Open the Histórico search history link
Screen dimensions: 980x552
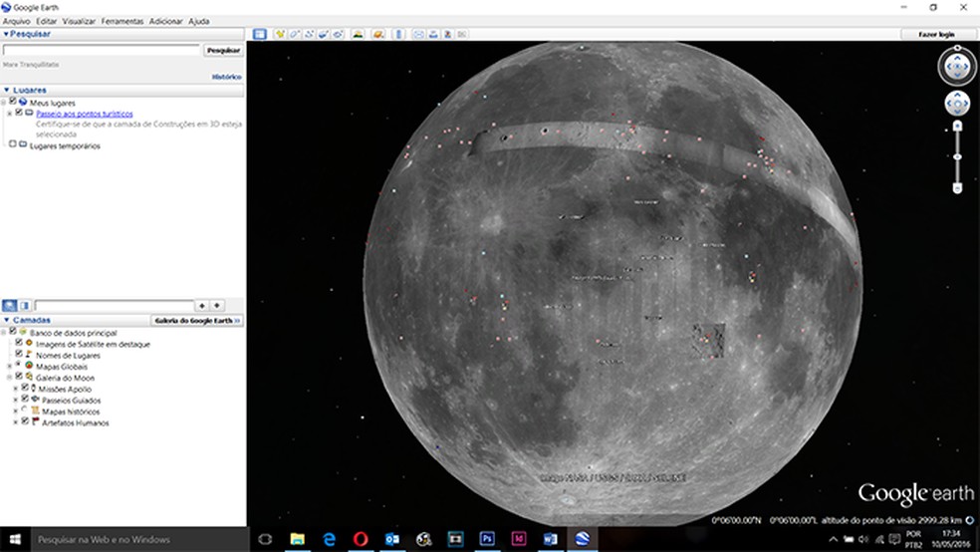[x=227, y=77]
